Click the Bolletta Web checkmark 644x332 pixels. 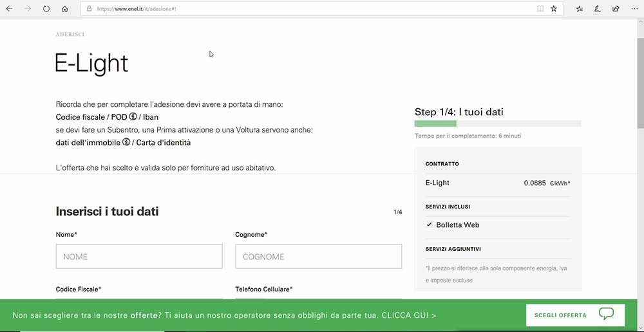(429, 225)
